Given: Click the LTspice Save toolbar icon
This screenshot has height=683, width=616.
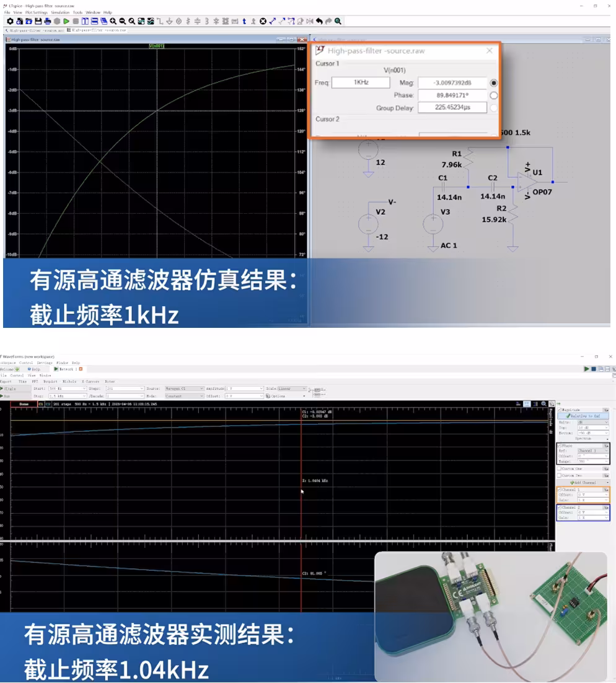Looking at the screenshot, I should [x=38, y=21].
